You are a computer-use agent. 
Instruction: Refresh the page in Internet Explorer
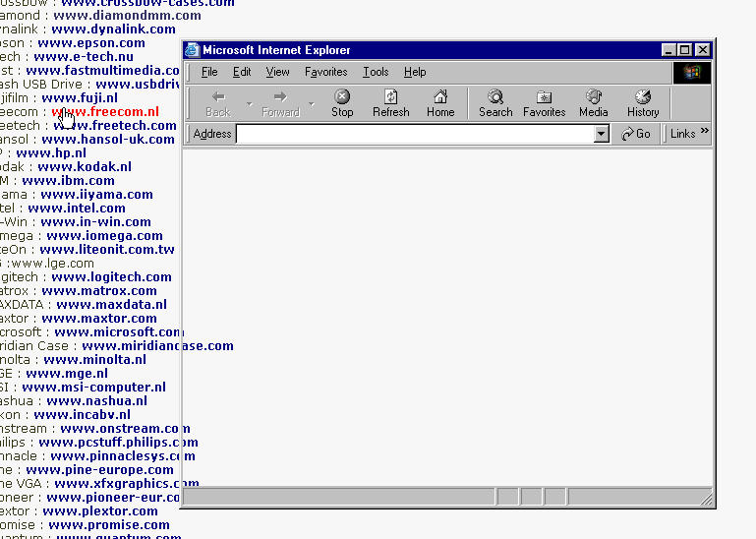[391, 103]
